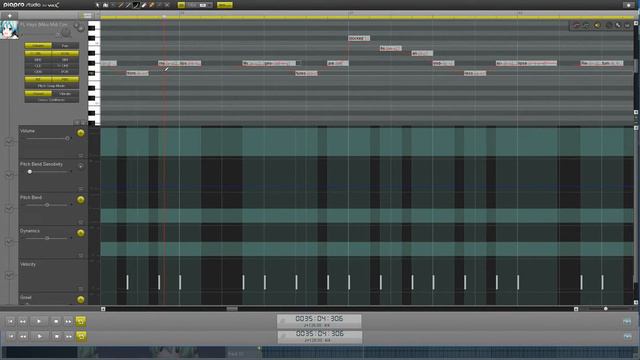This screenshot has height=360, width=640.
Task: Select the highest note in the piano roll
Action: tap(359, 38)
